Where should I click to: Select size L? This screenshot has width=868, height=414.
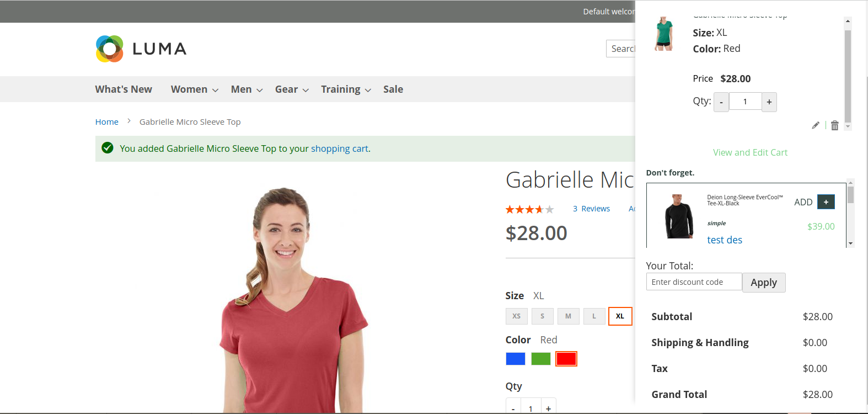[594, 316]
